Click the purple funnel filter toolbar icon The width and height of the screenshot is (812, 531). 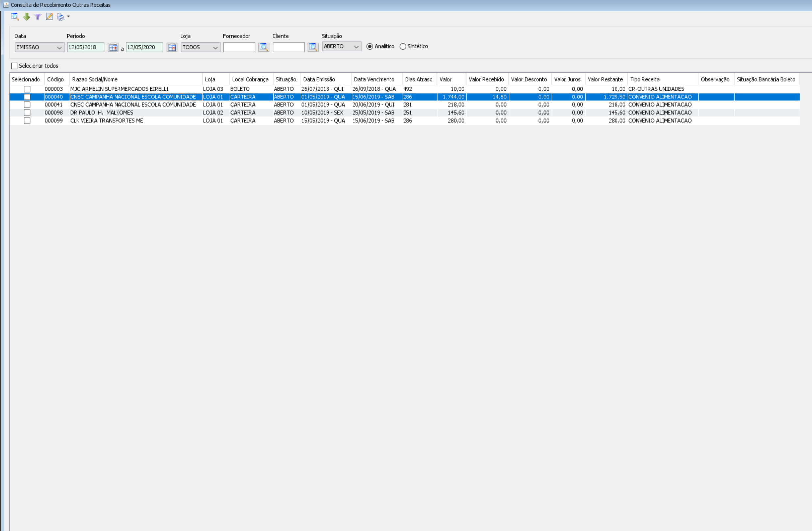tap(38, 16)
